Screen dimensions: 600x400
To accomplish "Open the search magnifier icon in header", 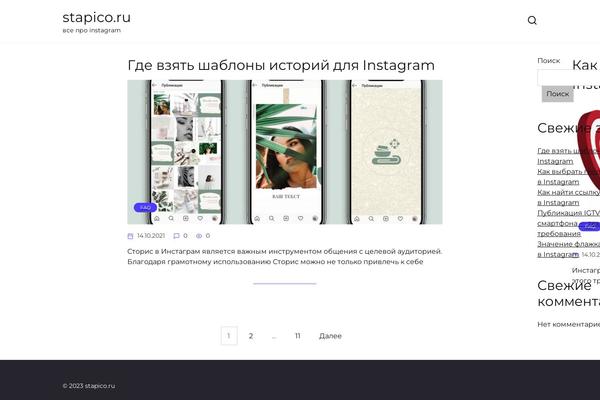I will tap(532, 20).
